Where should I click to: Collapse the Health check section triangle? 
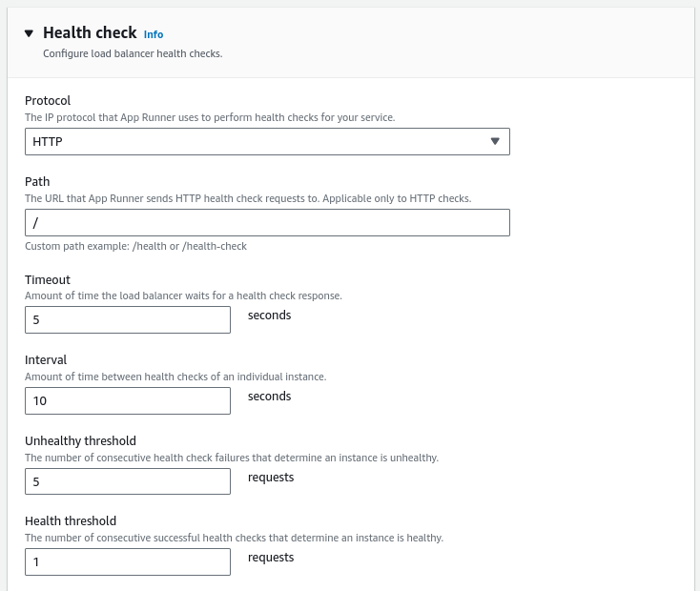coord(30,33)
